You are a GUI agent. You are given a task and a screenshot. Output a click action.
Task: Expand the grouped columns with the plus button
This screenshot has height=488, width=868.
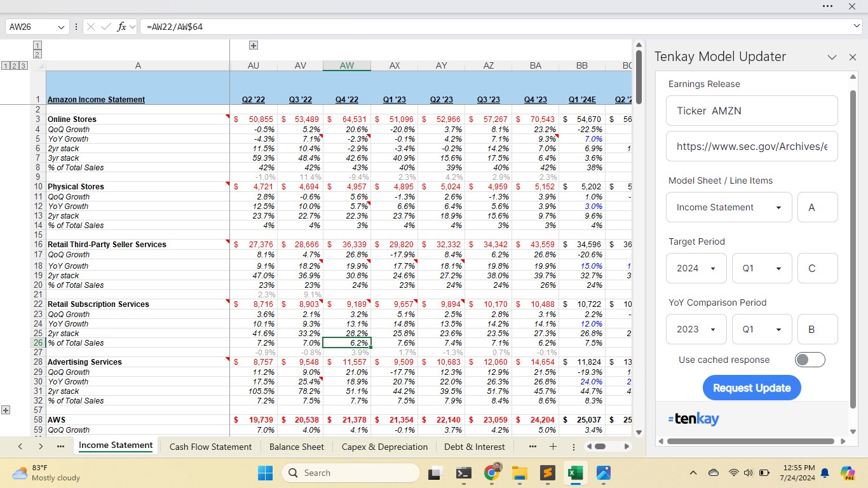pos(254,45)
